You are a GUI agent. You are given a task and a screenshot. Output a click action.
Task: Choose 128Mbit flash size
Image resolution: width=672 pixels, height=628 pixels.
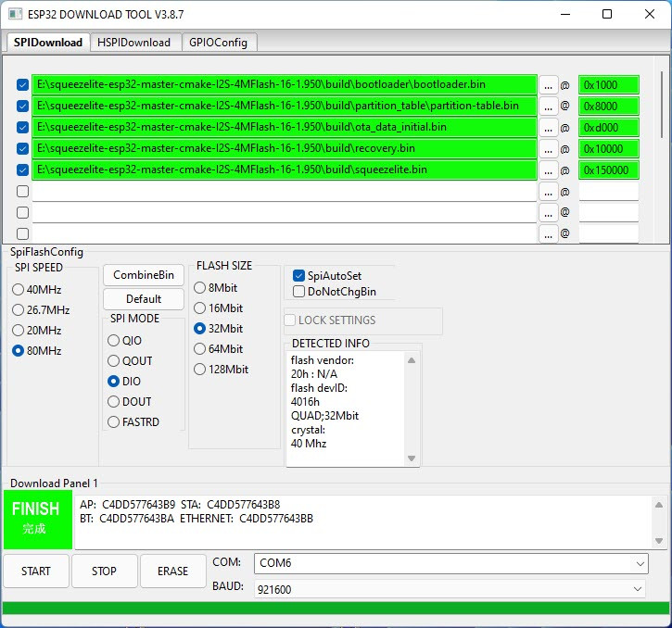point(222,370)
